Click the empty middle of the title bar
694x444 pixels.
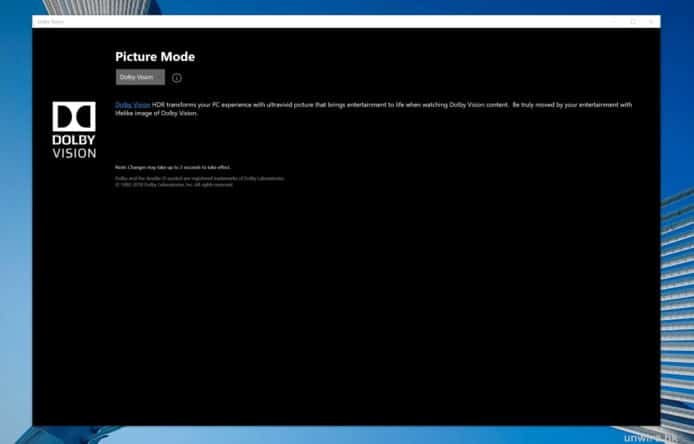pos(330,21)
